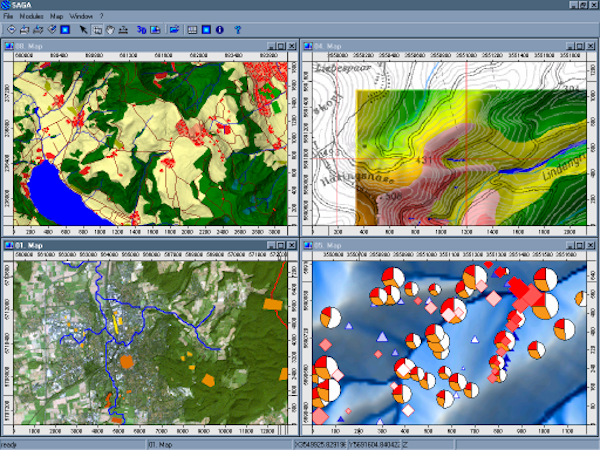600x450 pixels.
Task: Activate the 04. Map window title bar
Action: point(420,45)
